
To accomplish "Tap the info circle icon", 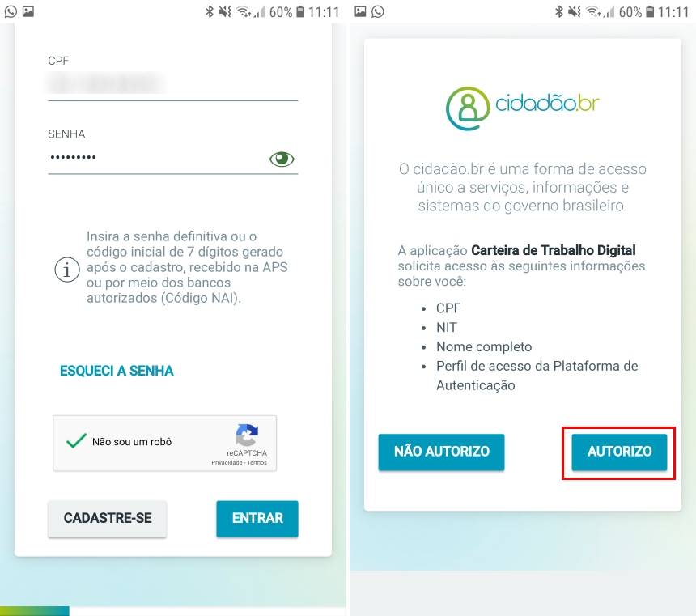I will 67,269.
